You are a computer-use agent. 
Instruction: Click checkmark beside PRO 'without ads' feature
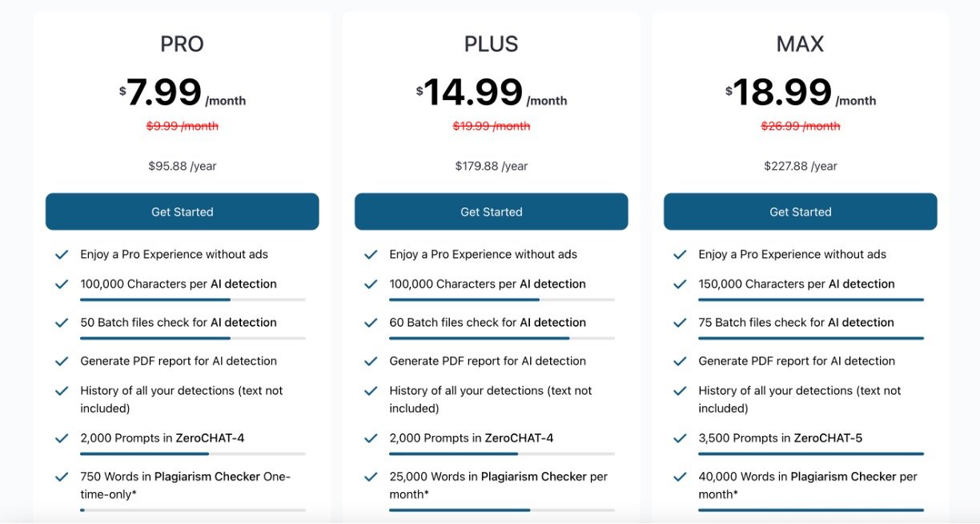[x=61, y=254]
